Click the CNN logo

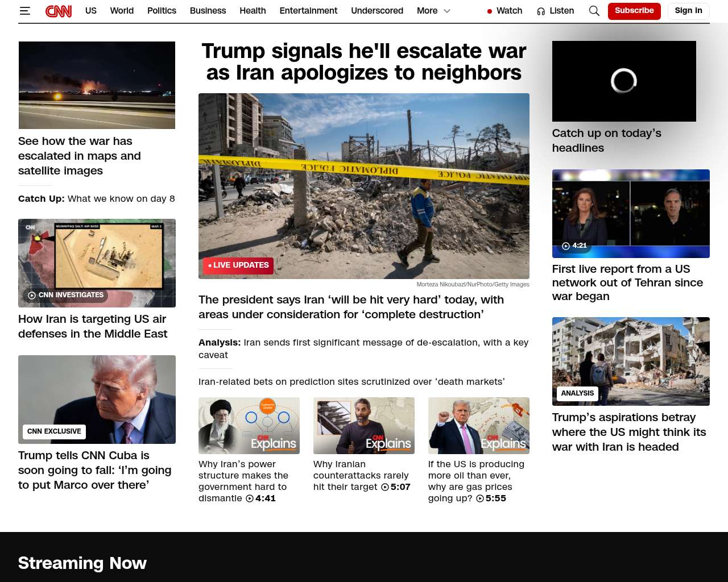(59, 11)
